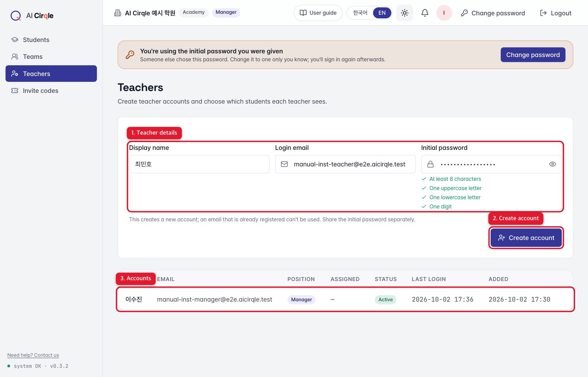Click 'One digit' requirement text
Image resolution: width=588 pixels, height=377 pixels.
pos(440,207)
